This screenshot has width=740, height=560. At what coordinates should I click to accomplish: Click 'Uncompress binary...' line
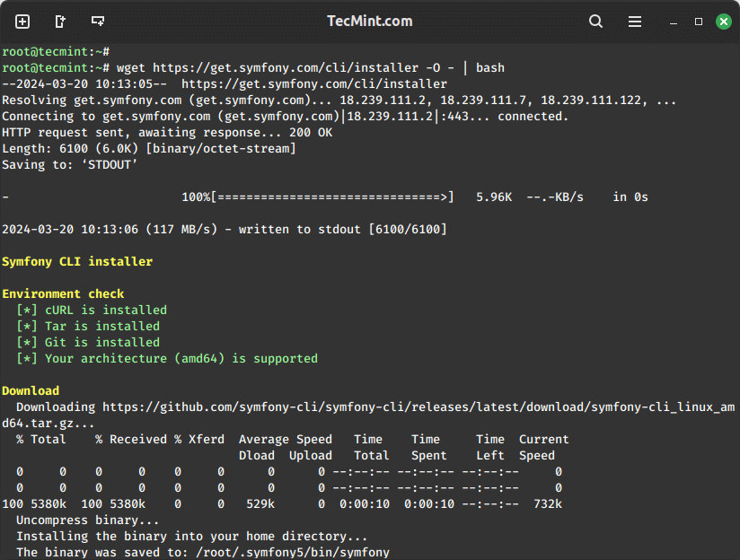pos(88,520)
